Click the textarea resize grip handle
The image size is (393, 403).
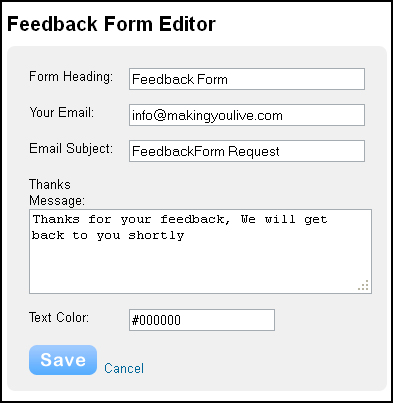coord(363,285)
